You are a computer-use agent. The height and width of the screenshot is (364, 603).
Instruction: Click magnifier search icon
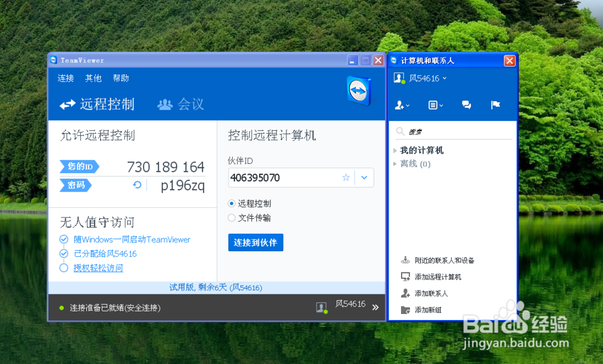coord(400,131)
